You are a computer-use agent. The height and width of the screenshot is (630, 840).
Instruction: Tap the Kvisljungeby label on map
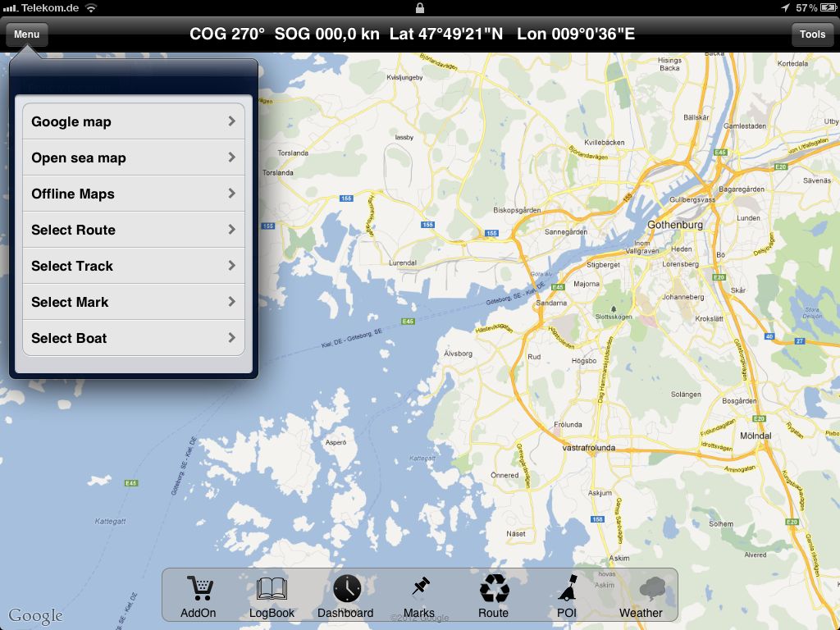click(x=404, y=78)
